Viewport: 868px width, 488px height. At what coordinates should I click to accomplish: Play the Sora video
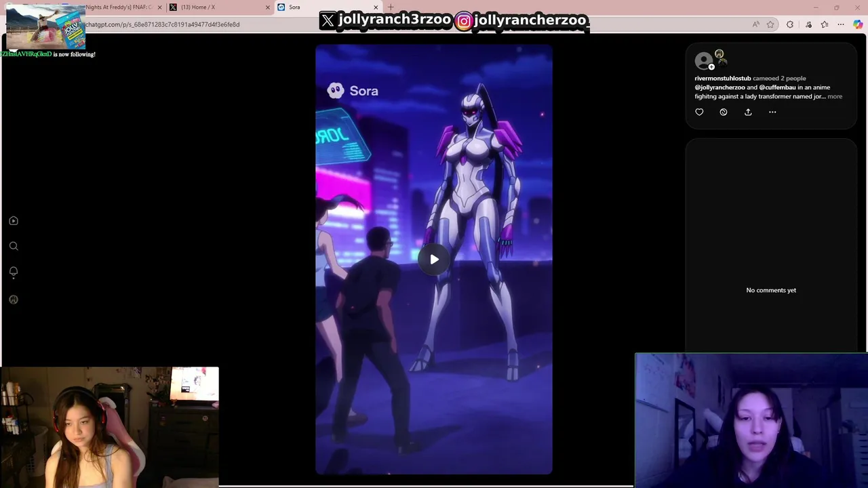pyautogui.click(x=434, y=259)
